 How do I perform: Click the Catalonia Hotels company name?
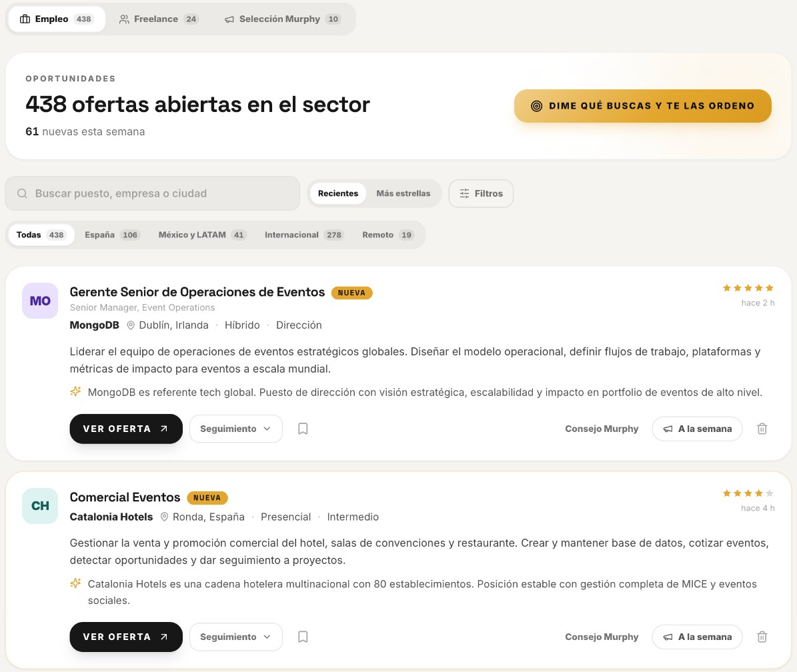coord(111,517)
